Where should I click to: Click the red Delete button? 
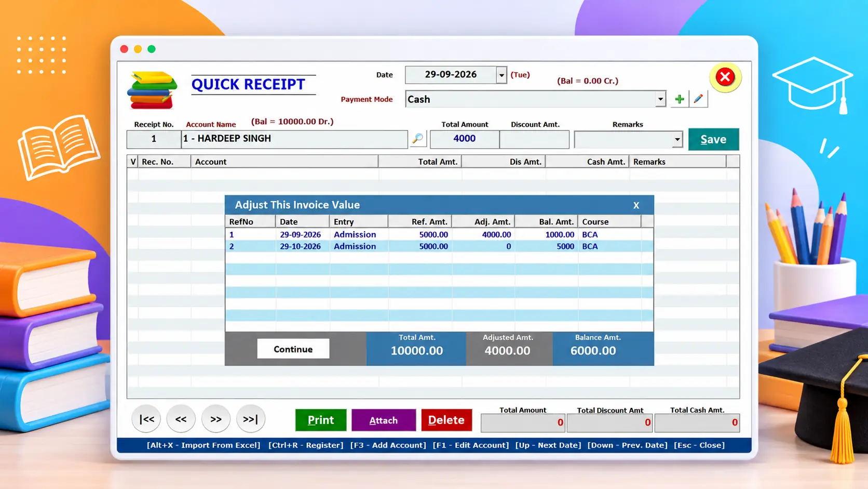pyautogui.click(x=446, y=420)
